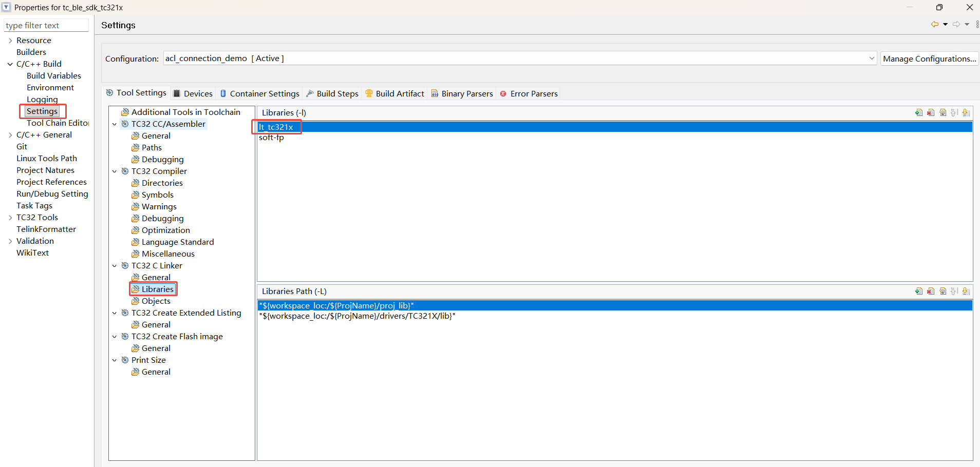Screen dimensions: 980x467
Task: Edit selected entry in Libraries (-l) toolbar
Action: click(x=943, y=112)
